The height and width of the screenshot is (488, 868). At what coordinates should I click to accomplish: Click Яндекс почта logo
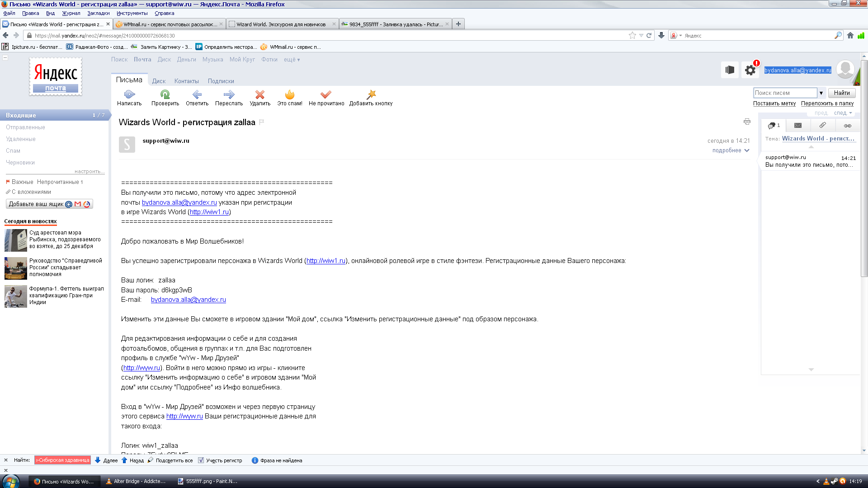[56, 76]
